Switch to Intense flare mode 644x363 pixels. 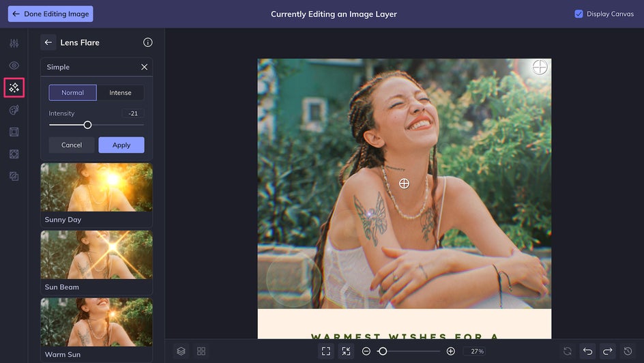pos(120,93)
